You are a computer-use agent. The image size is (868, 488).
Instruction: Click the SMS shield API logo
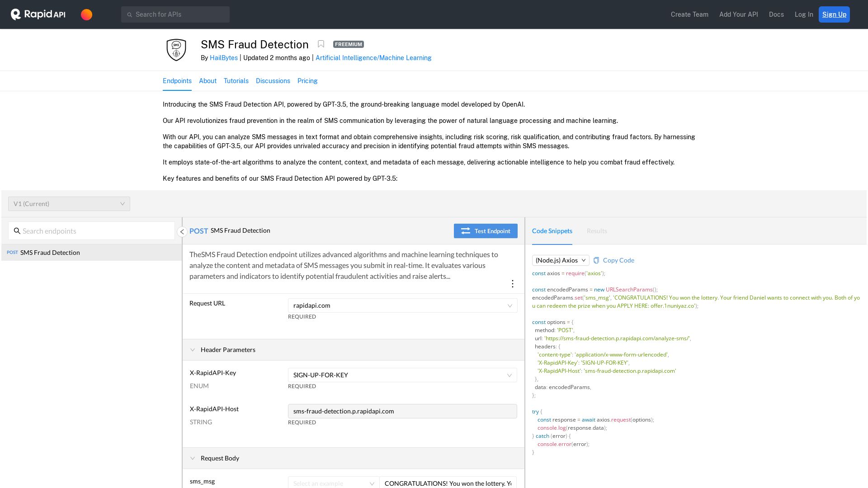coord(176,50)
